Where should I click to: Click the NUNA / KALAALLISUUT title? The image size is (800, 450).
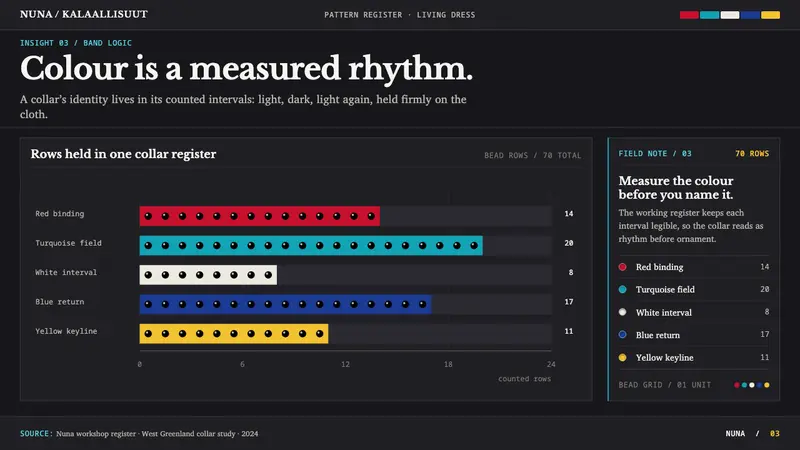pyautogui.click(x=84, y=14)
